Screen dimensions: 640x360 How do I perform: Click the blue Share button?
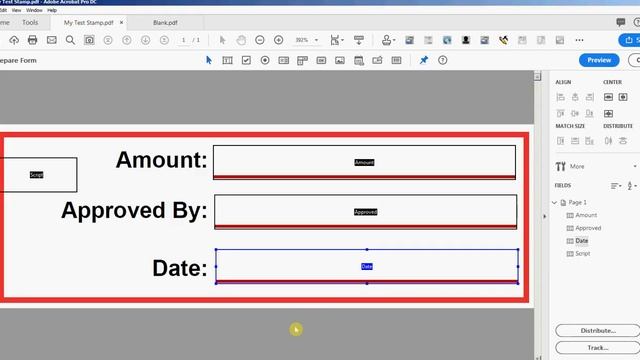click(629, 40)
